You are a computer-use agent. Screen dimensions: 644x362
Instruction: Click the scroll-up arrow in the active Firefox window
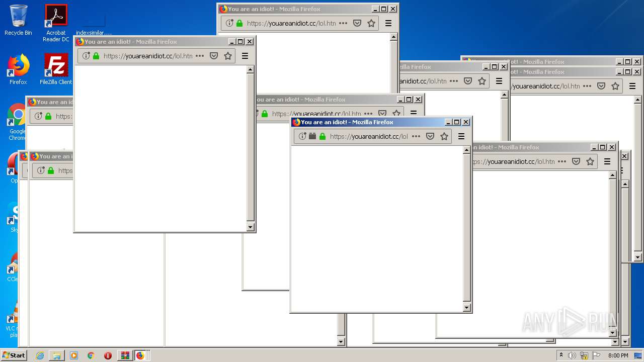[x=466, y=150]
